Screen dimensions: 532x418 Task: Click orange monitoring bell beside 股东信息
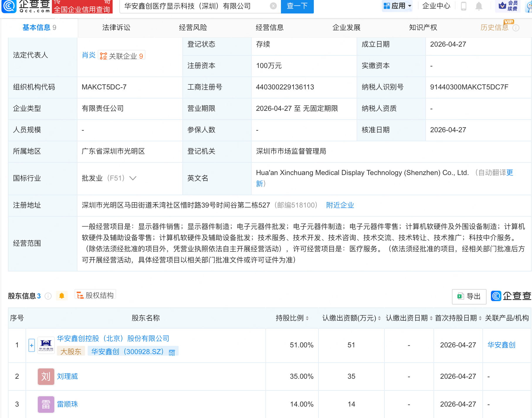(x=62, y=296)
